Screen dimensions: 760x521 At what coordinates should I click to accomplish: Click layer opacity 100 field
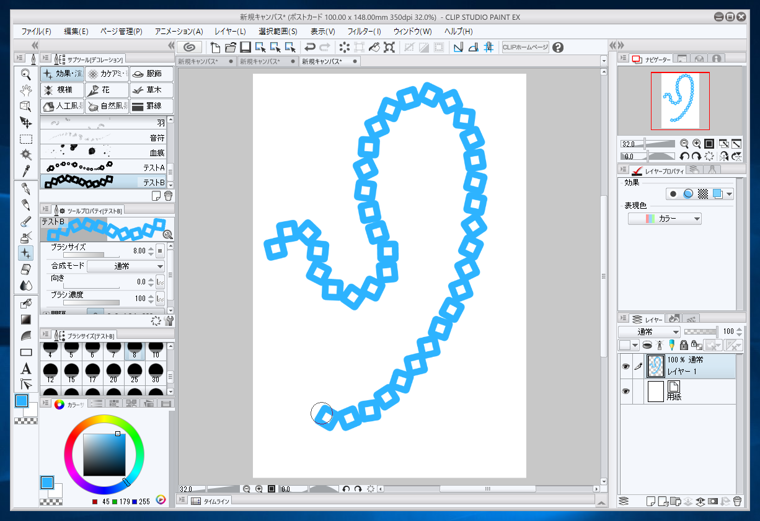[728, 332]
